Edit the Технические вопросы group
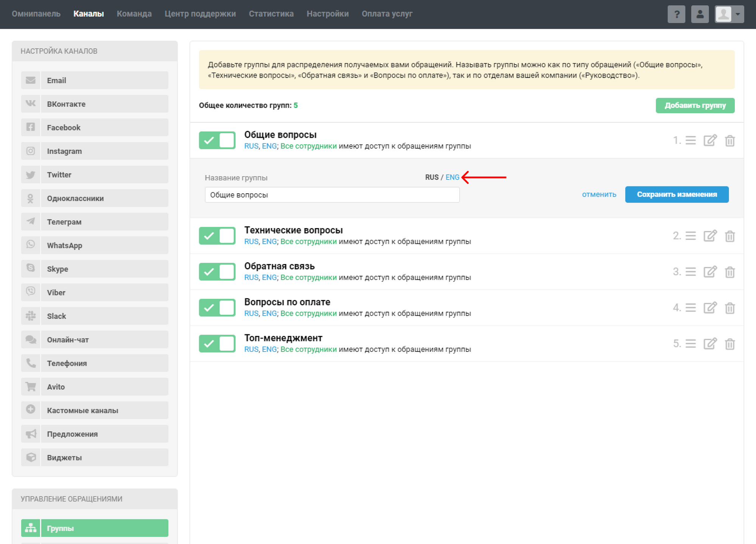 tap(710, 236)
